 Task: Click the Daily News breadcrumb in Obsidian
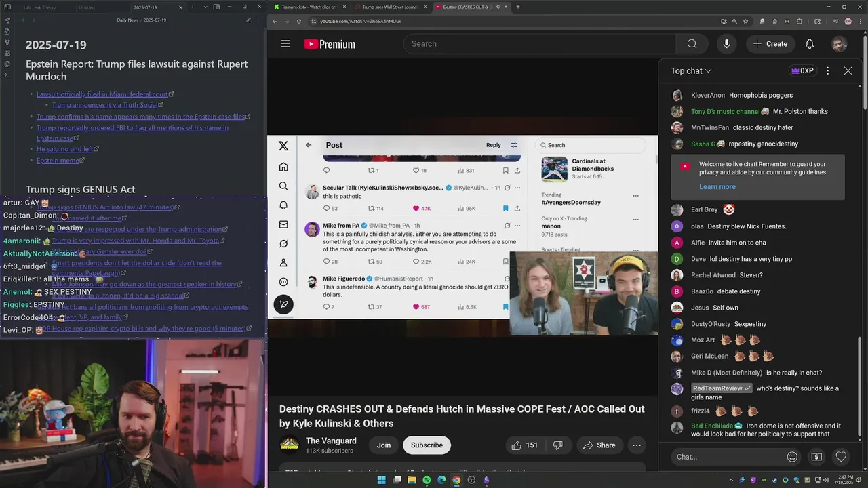coord(127,20)
